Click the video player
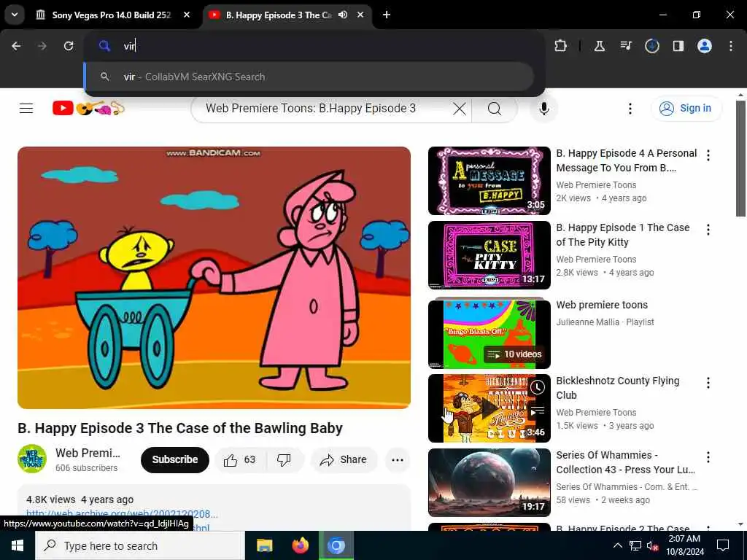This screenshot has height=560, width=747. tap(214, 278)
